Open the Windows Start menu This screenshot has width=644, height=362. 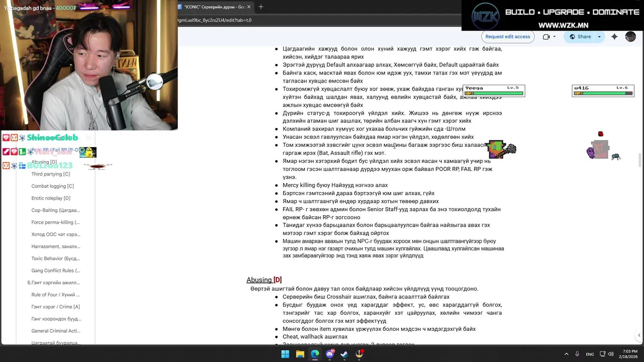pyautogui.click(x=285, y=354)
